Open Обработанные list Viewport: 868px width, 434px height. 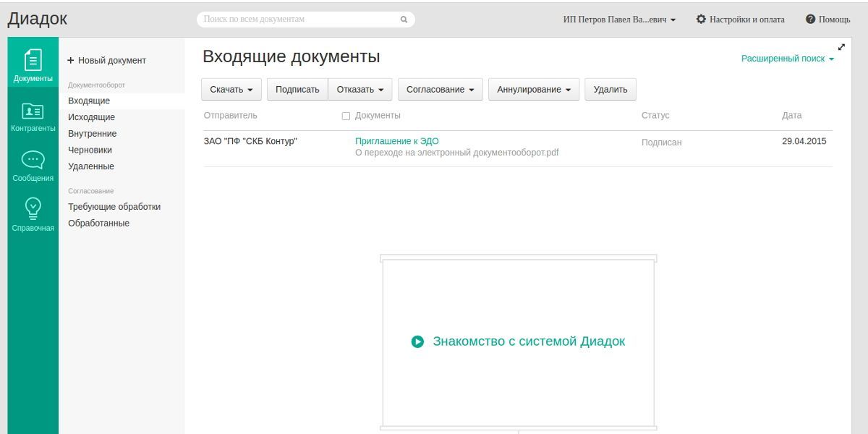click(98, 224)
